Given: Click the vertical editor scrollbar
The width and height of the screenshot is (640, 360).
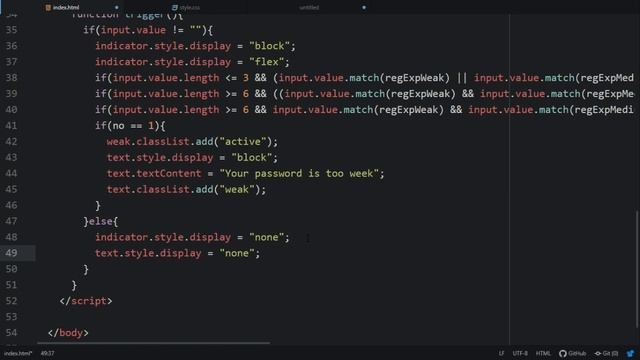Looking at the screenshot, I should [x=638, y=269].
